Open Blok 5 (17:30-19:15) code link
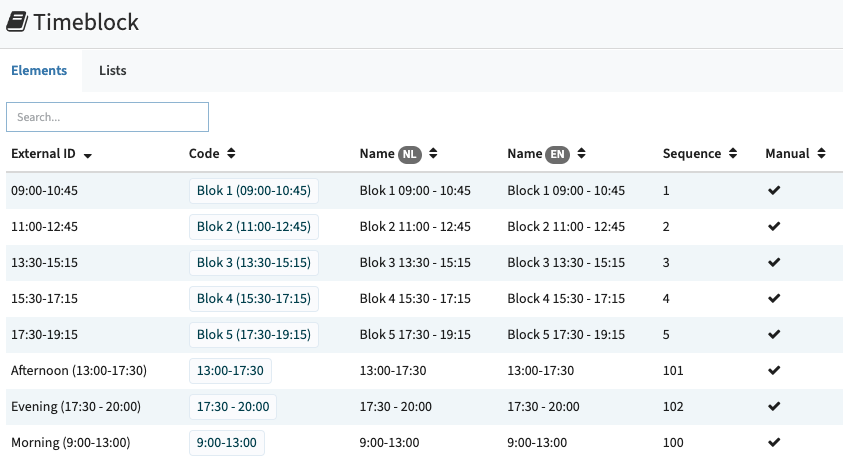This screenshot has height=462, width=843. (x=254, y=335)
